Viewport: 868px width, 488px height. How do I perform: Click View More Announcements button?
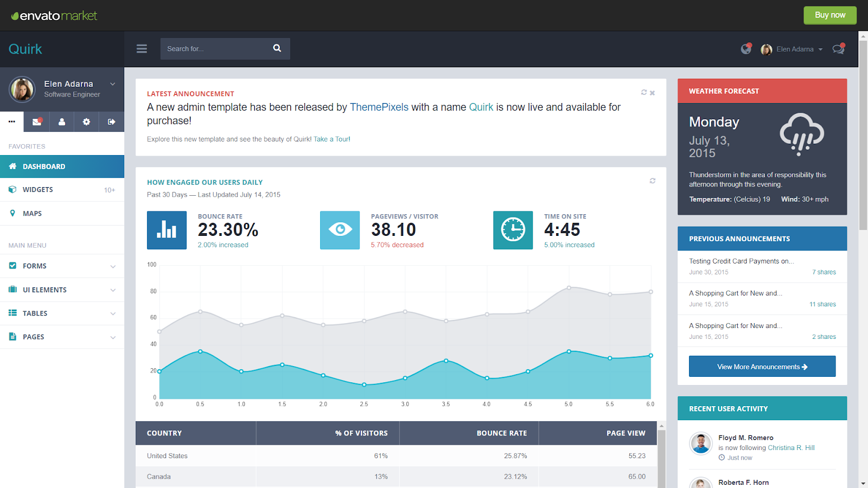(762, 367)
